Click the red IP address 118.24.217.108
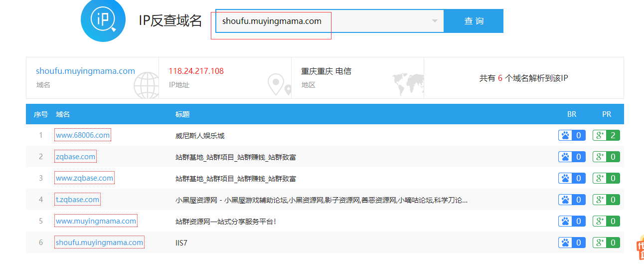This screenshot has height=266, width=644. pyautogui.click(x=196, y=71)
